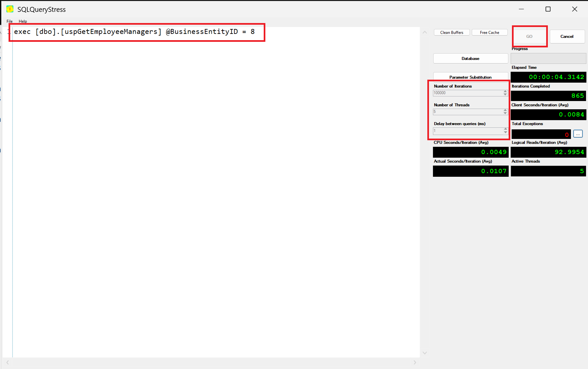588x369 pixels.
Task: Click editor horizontal scroll right arrow
Action: tap(415, 362)
